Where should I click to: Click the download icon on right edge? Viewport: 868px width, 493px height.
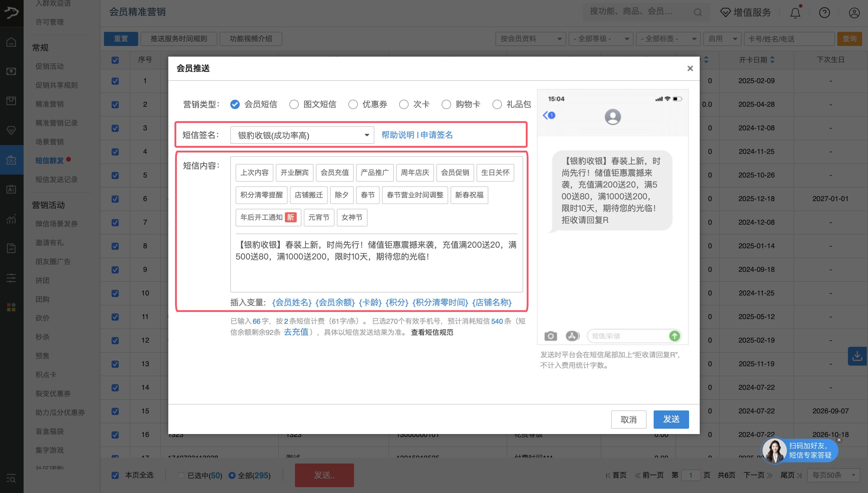[857, 356]
